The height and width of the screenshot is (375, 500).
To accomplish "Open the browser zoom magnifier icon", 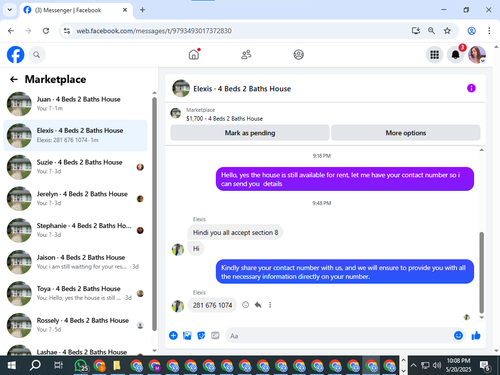I will point(431,31).
